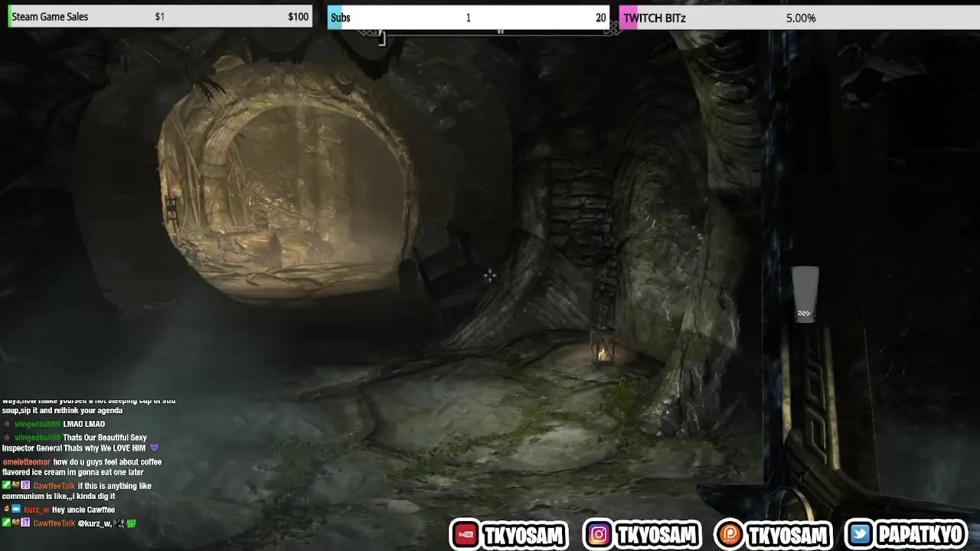Click the YouTube logo icon

coord(465,535)
